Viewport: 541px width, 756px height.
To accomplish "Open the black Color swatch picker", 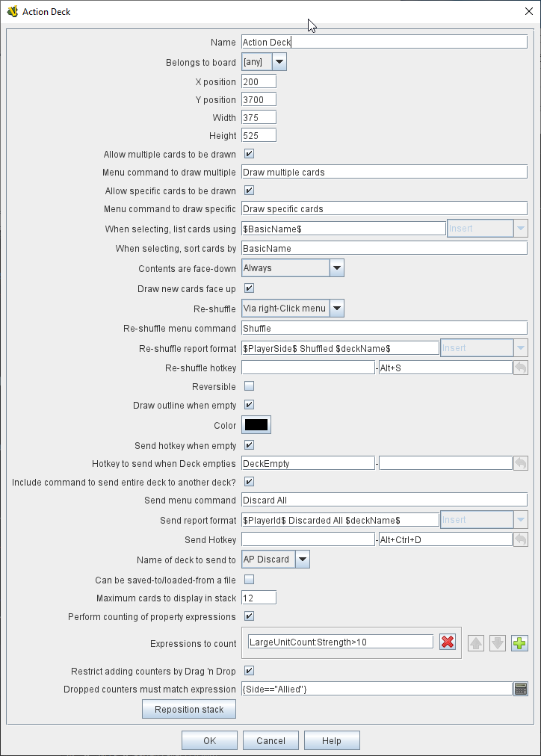I will [x=256, y=425].
